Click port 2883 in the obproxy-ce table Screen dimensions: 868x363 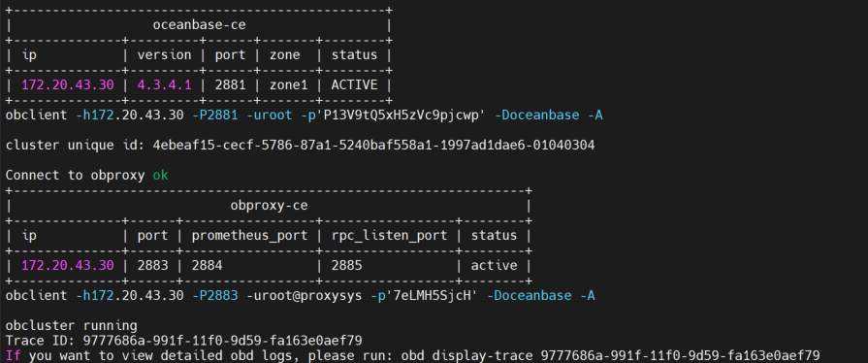153,266
